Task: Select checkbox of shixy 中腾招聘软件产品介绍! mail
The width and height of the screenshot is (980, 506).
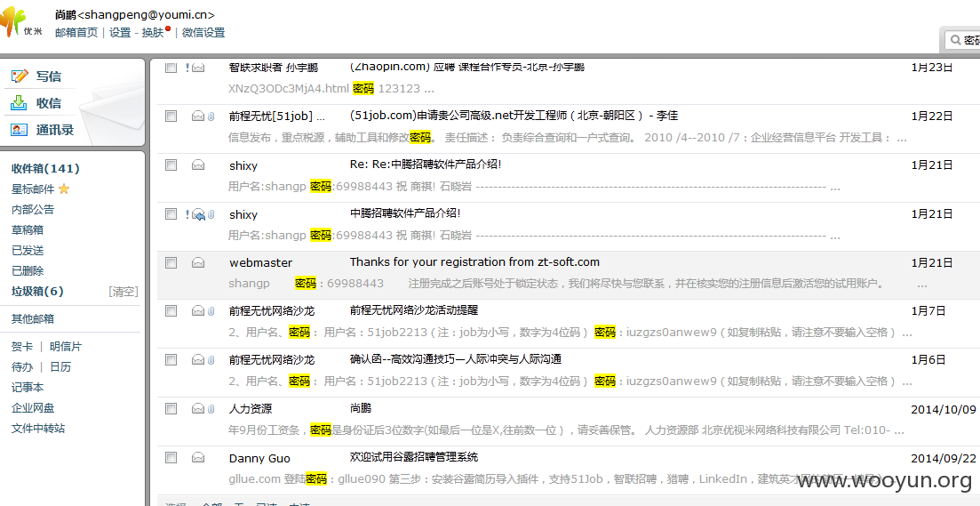Action: tap(171, 214)
